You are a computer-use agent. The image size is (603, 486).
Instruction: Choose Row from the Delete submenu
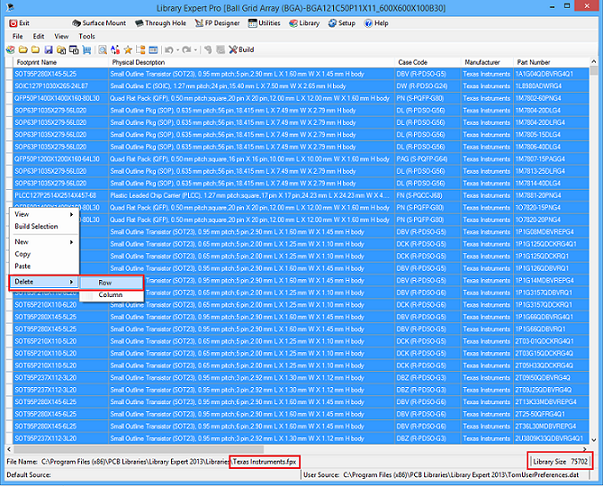tap(105, 282)
